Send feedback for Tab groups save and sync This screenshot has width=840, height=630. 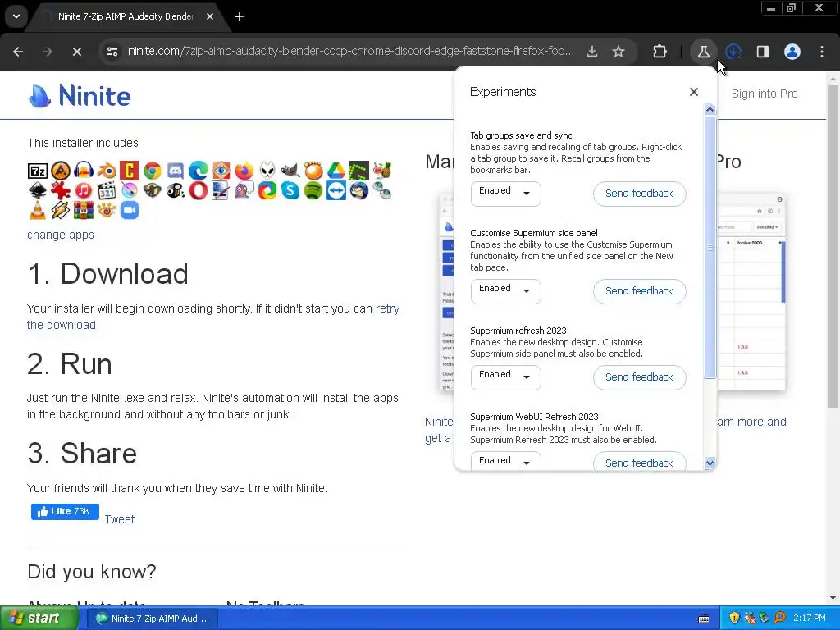639,194
